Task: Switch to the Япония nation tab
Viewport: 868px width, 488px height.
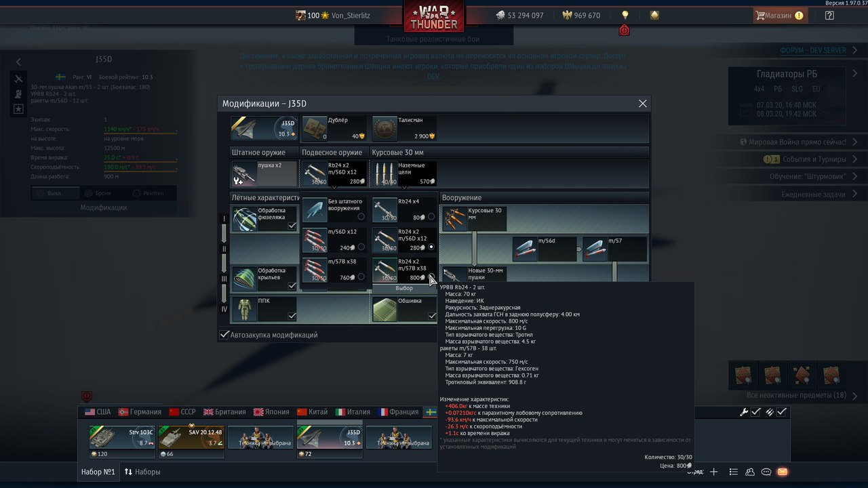Action: pos(271,411)
